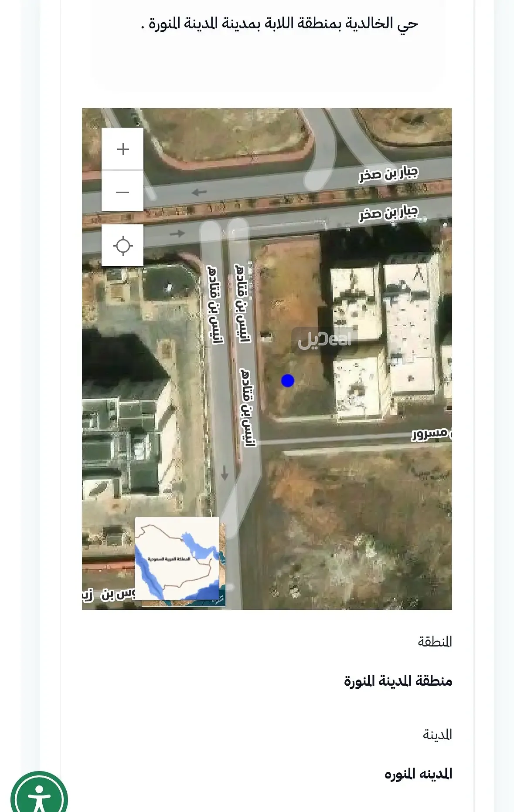The image size is (514, 812).
Task: Click the lower جبار بن صخر street label
Action: click(x=388, y=213)
